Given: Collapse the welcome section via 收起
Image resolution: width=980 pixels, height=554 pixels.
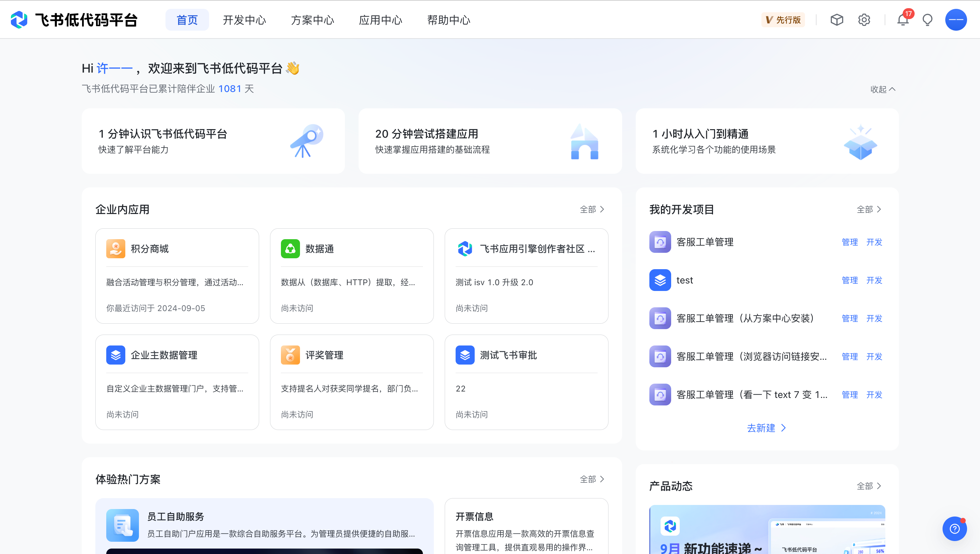Looking at the screenshot, I should click(883, 89).
